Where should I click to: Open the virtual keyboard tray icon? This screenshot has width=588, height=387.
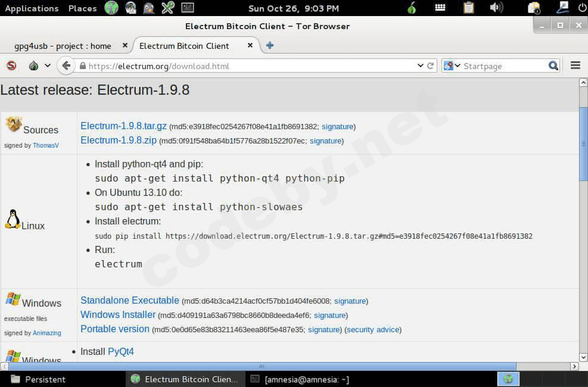440,8
